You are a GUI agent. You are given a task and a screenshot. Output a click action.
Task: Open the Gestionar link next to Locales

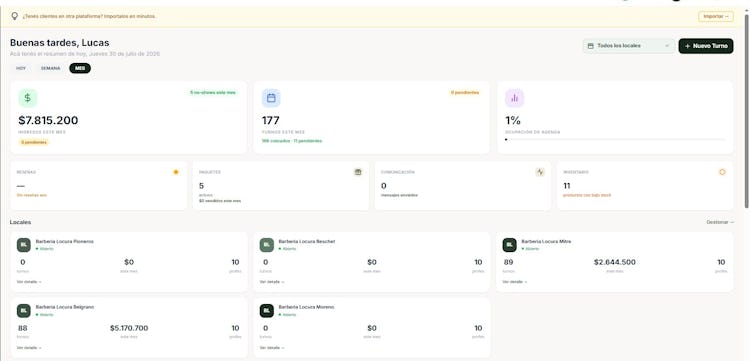pyautogui.click(x=720, y=222)
